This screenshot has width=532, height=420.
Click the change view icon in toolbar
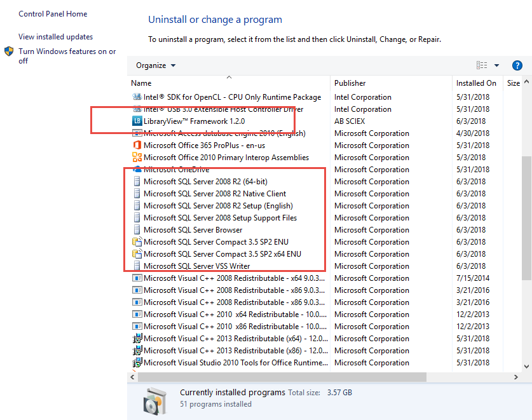[482, 65]
